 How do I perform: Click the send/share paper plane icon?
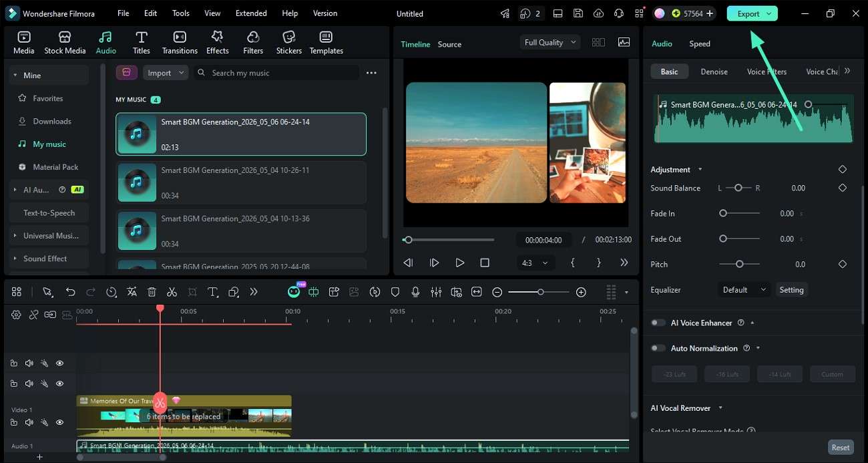[505, 13]
